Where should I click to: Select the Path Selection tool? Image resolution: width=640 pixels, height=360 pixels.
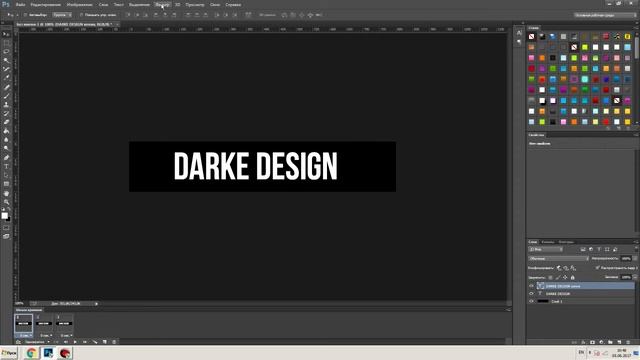point(6,175)
